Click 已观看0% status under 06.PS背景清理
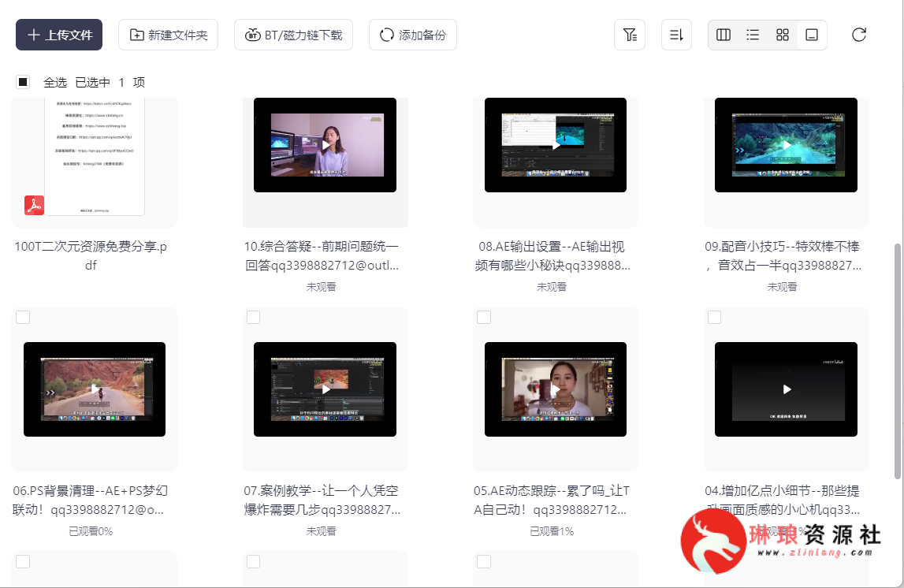This screenshot has width=904, height=588. 91,531
